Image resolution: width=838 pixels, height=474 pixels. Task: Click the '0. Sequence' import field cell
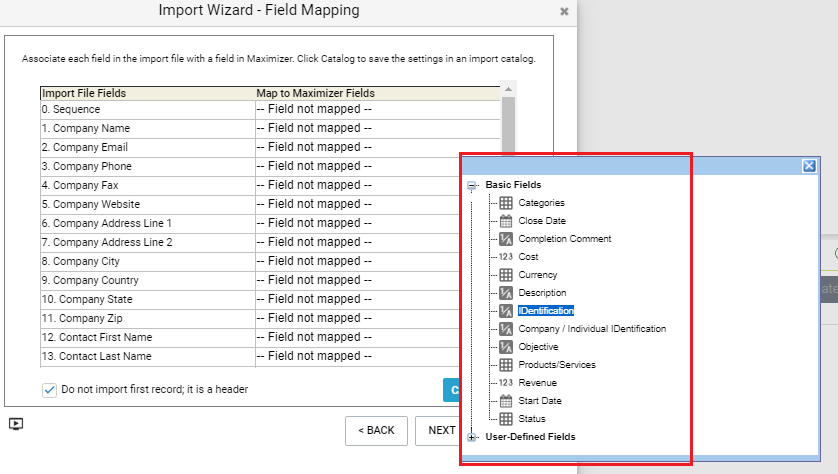pyautogui.click(x=148, y=109)
